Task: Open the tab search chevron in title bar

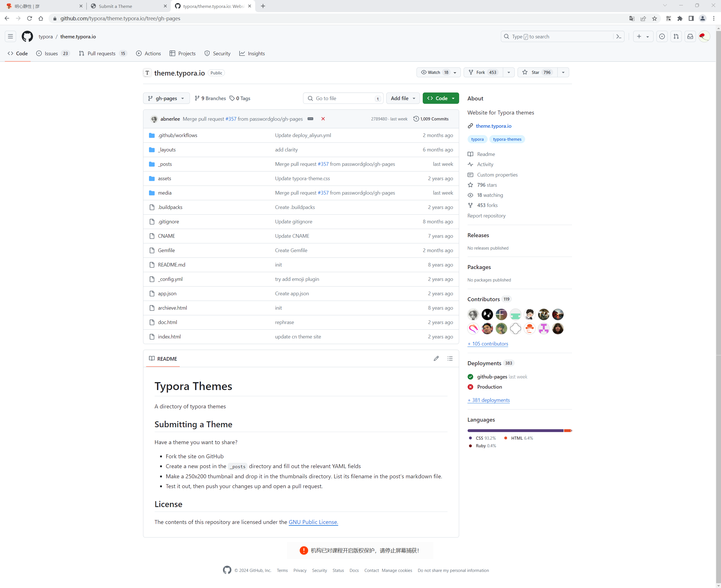Action: tap(665, 5)
